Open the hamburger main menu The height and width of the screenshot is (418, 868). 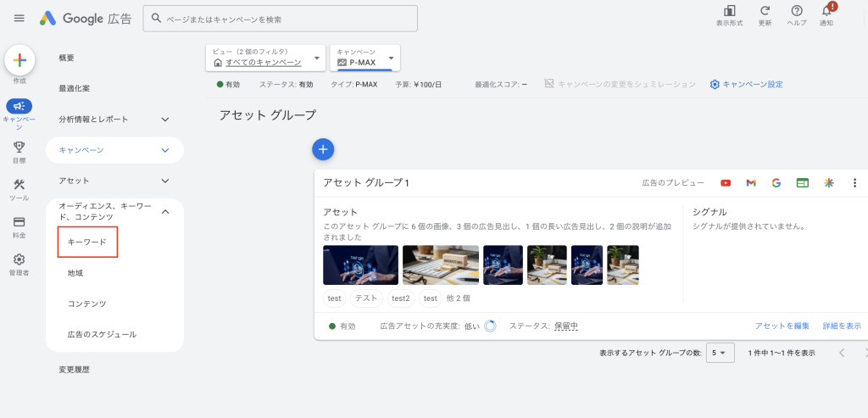coord(19,19)
